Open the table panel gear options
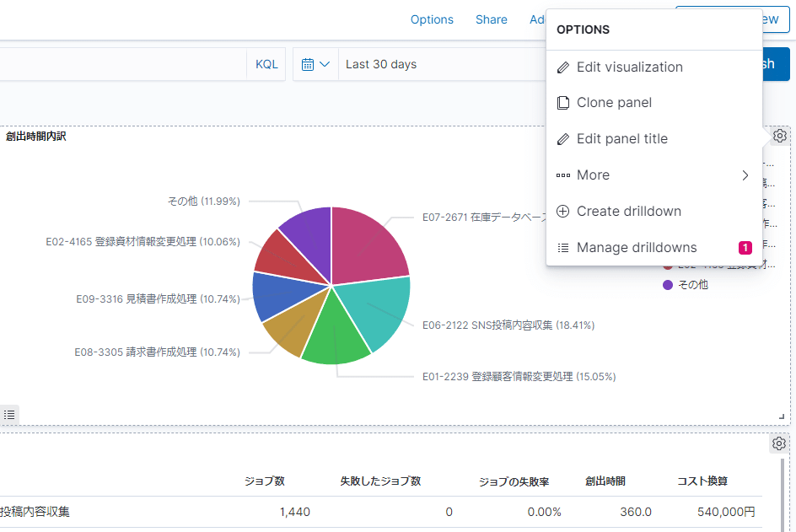The image size is (796, 532). point(779,443)
